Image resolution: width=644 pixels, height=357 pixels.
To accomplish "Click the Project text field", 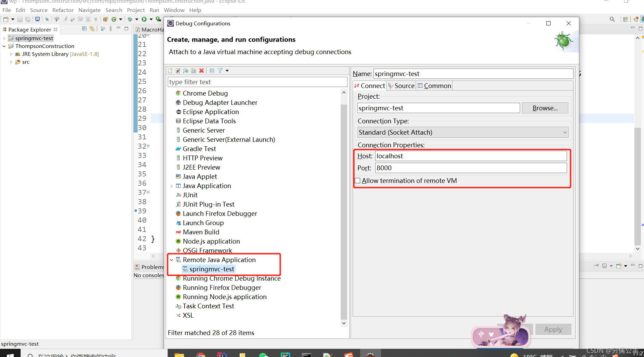I will point(439,108).
